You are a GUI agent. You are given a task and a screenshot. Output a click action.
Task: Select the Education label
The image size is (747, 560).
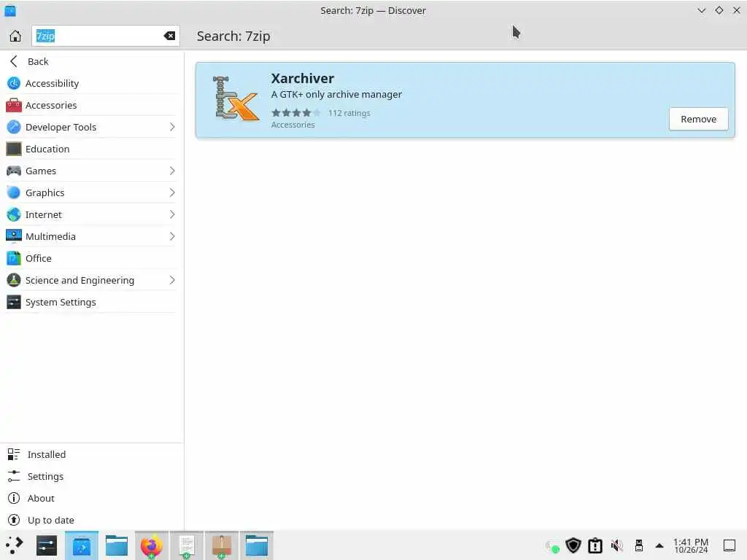(47, 149)
